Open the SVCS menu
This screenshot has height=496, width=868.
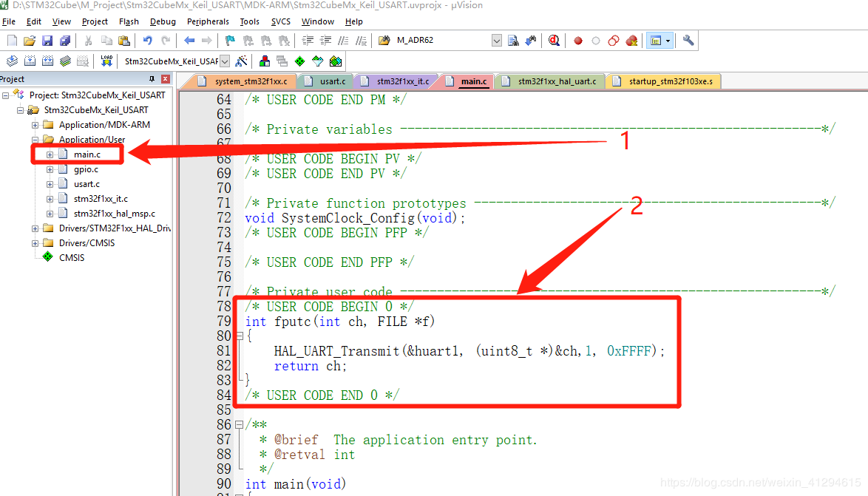pyautogui.click(x=281, y=21)
